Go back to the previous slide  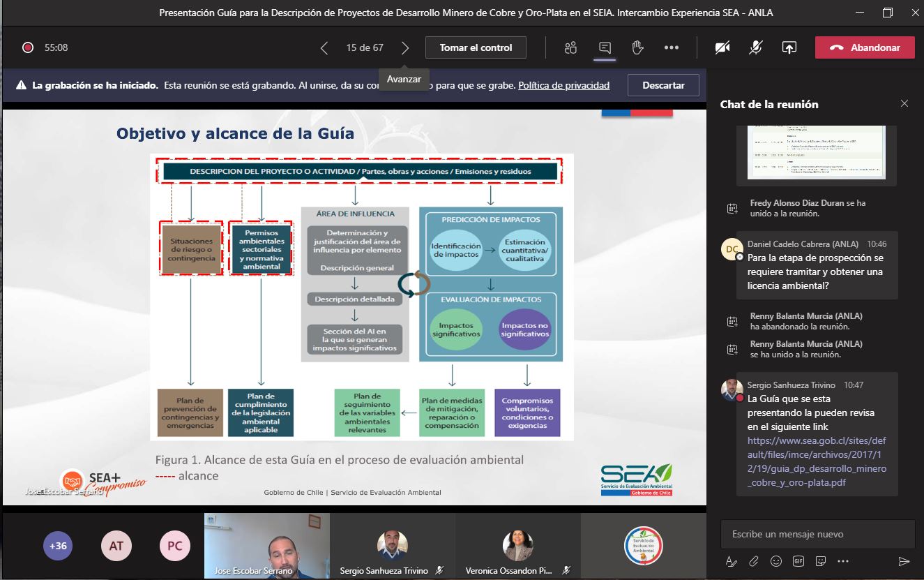pos(324,47)
